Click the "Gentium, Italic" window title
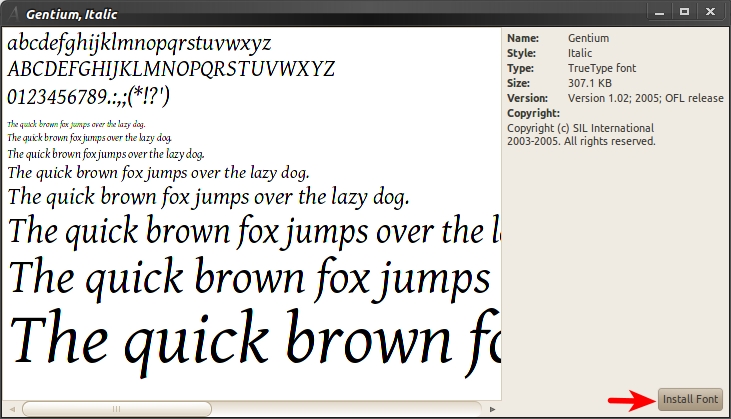This screenshot has width=731, height=419. point(71,14)
